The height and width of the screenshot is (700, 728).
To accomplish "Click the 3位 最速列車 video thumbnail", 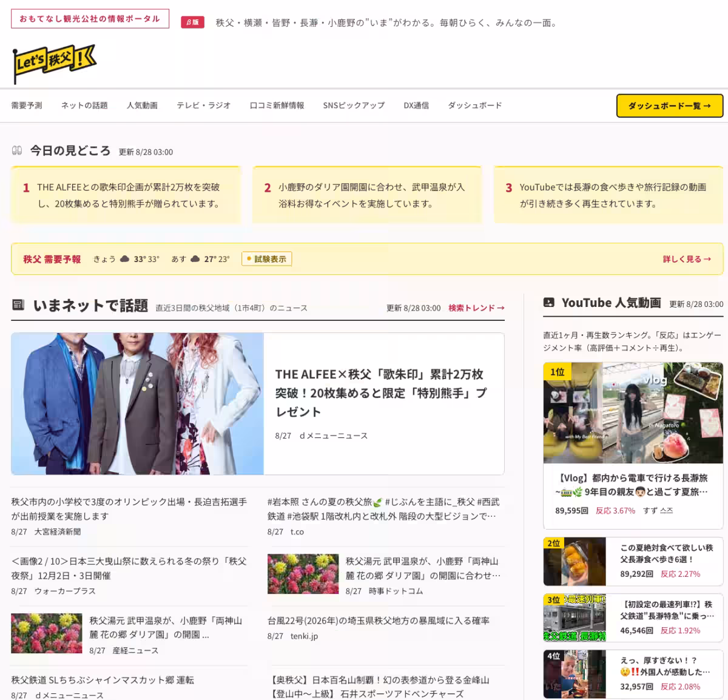I will [575, 618].
